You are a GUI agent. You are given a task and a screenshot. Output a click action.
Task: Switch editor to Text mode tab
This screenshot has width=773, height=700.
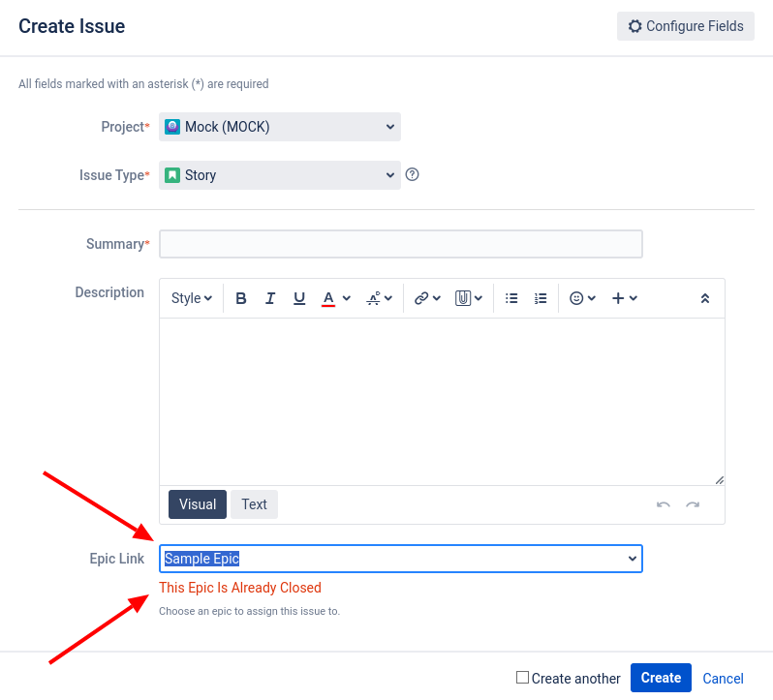tap(254, 503)
